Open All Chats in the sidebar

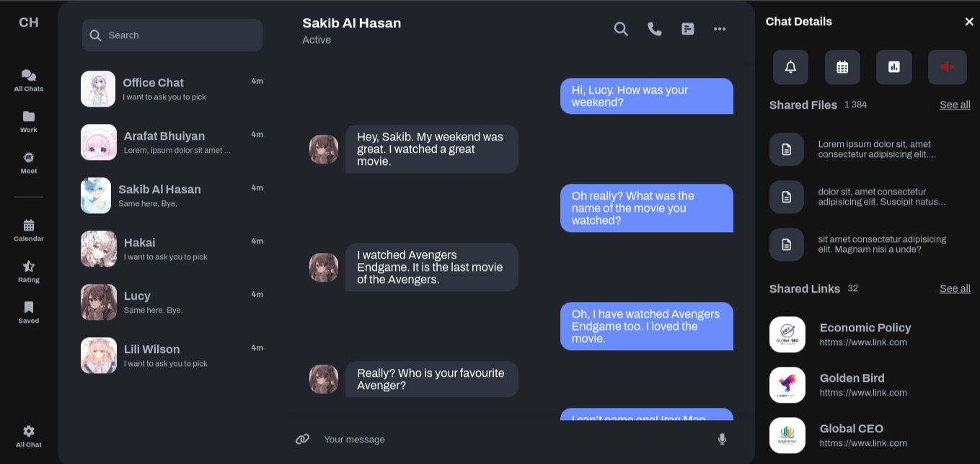click(29, 80)
